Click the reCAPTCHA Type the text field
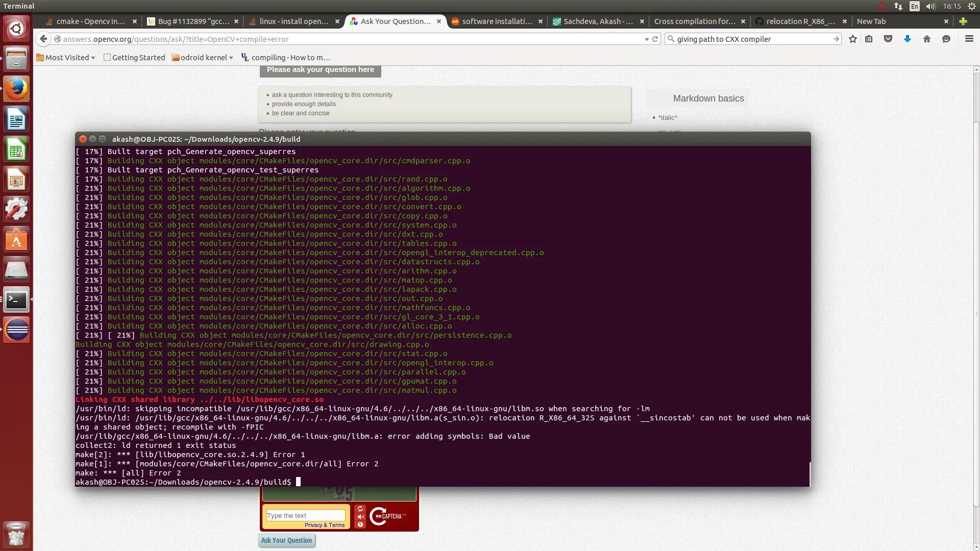 click(x=305, y=515)
